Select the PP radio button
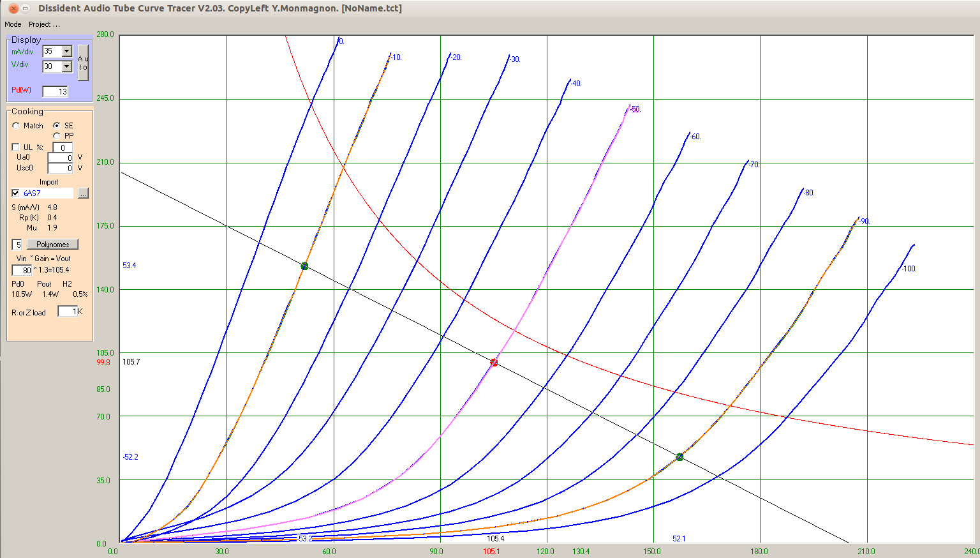This screenshot has width=980, height=558. pyautogui.click(x=57, y=136)
